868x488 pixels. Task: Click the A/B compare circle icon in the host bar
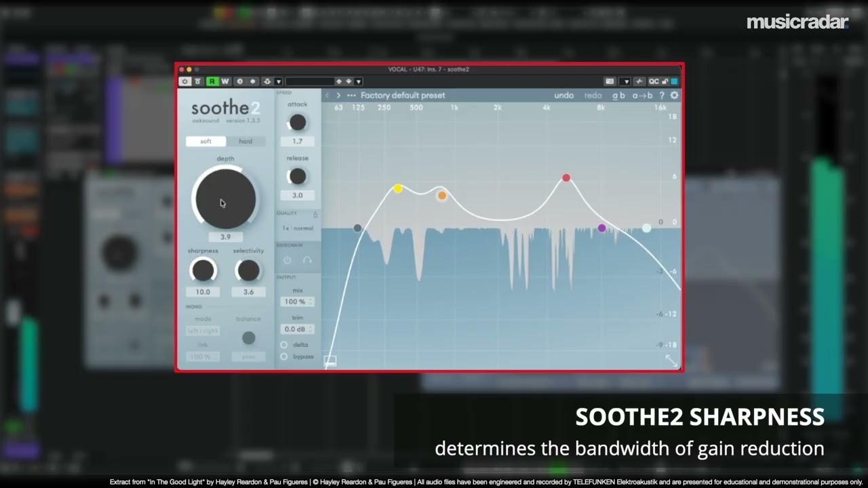239,81
